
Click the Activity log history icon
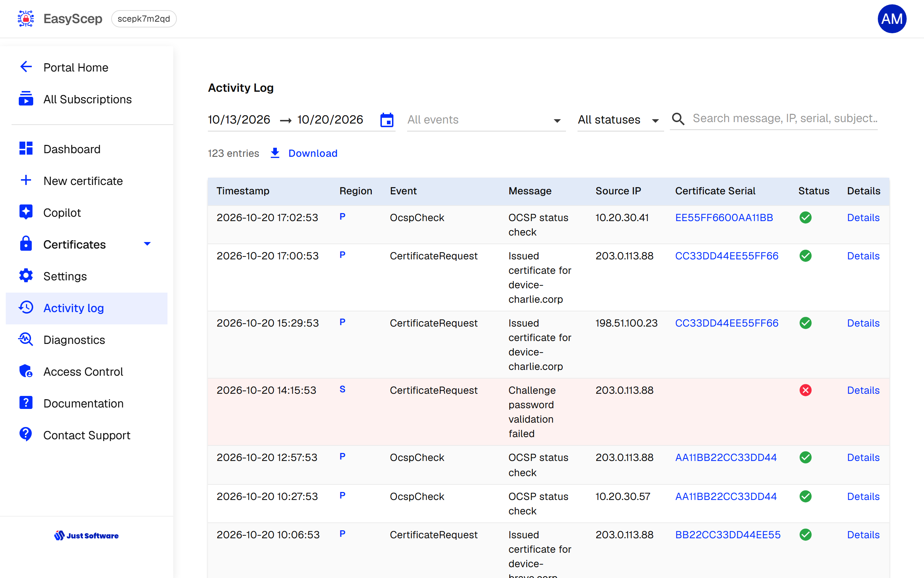click(26, 307)
